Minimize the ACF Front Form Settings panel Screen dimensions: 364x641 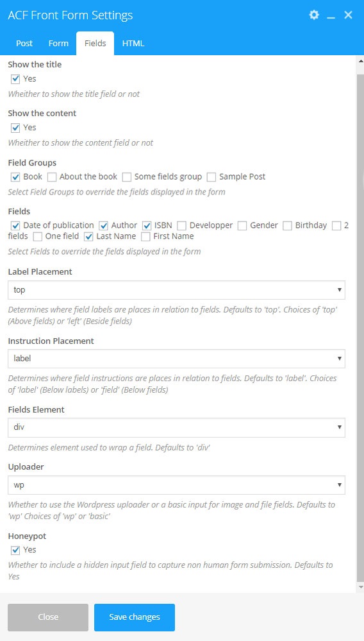(x=331, y=16)
